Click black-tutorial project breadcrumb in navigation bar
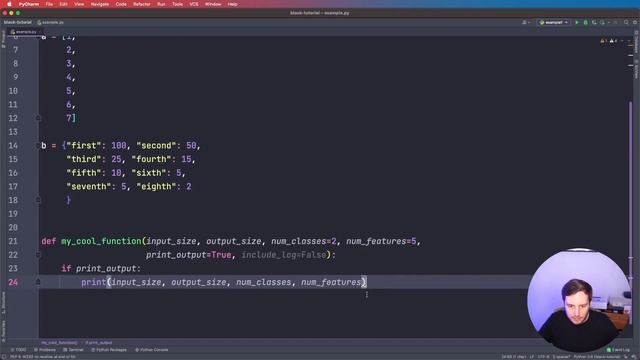This screenshot has width=640, height=360. click(18, 22)
